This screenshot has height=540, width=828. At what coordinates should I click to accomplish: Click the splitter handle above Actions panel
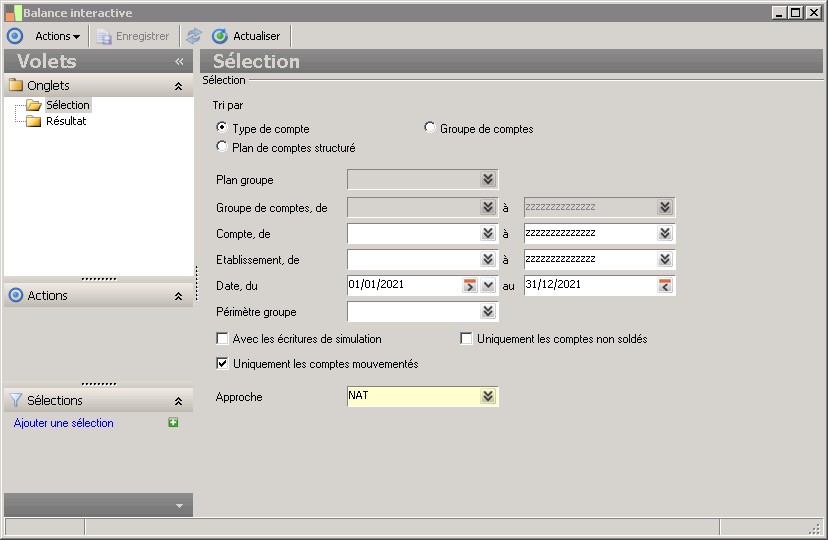click(x=99, y=279)
